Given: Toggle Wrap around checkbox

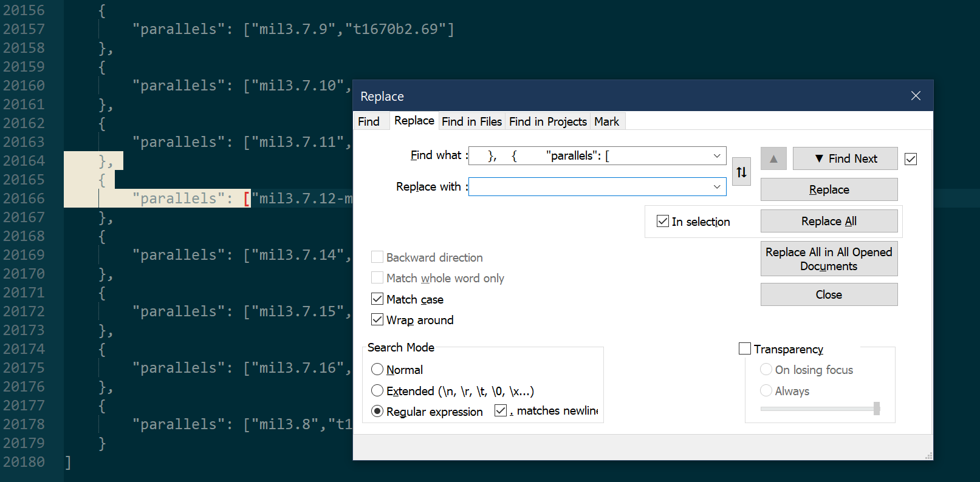Looking at the screenshot, I should (x=377, y=319).
